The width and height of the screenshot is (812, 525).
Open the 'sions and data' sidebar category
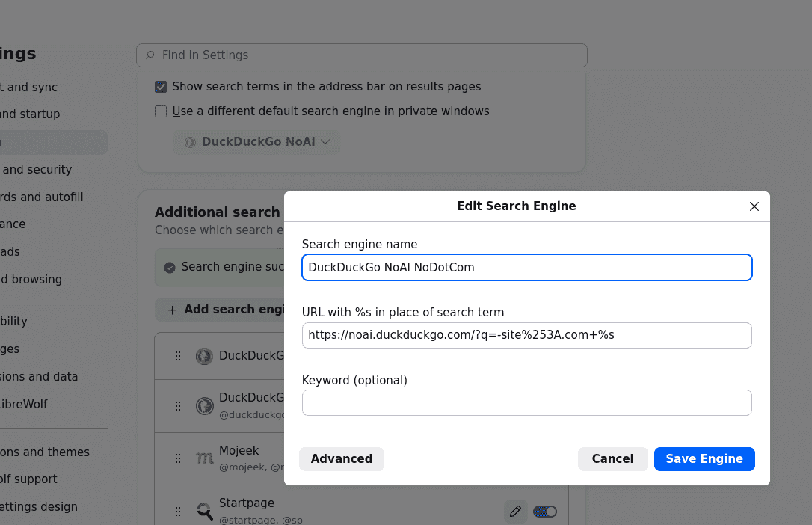(39, 376)
